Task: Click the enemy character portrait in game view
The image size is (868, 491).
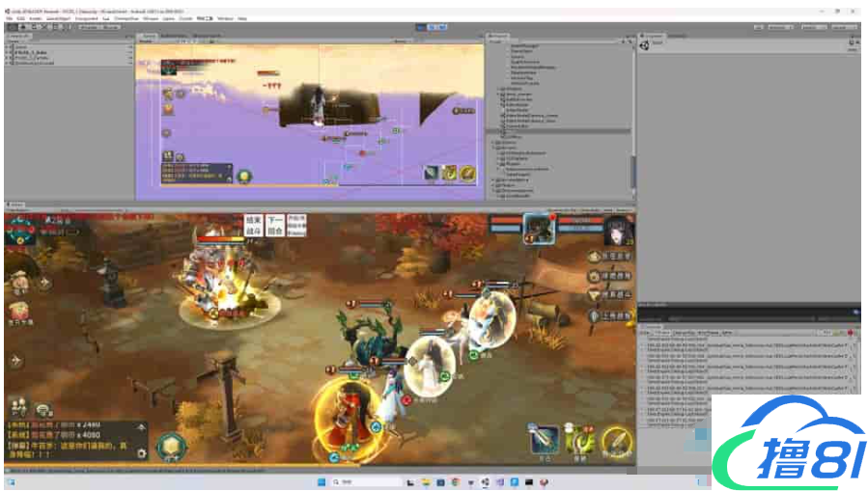Action: pos(537,229)
